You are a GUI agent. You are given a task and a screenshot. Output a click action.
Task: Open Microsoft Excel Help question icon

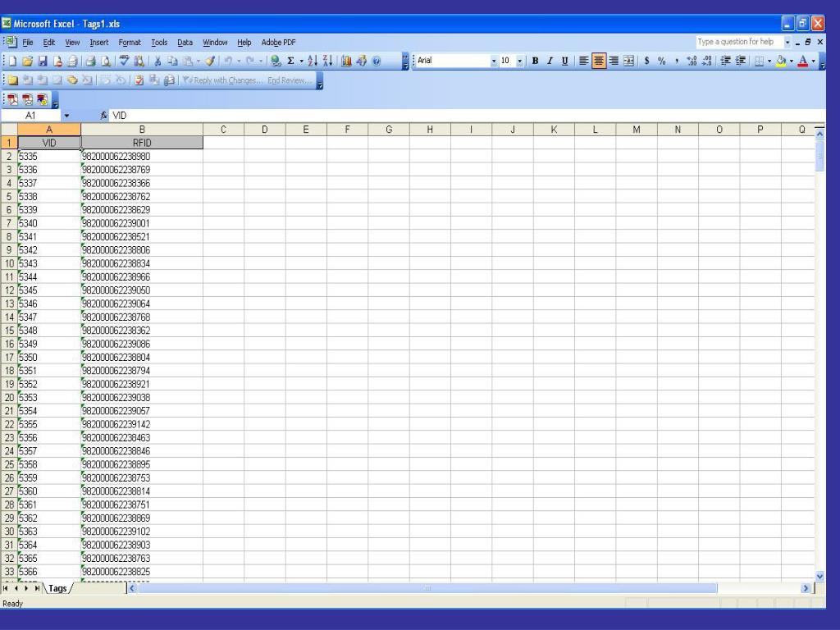pyautogui.click(x=376, y=61)
